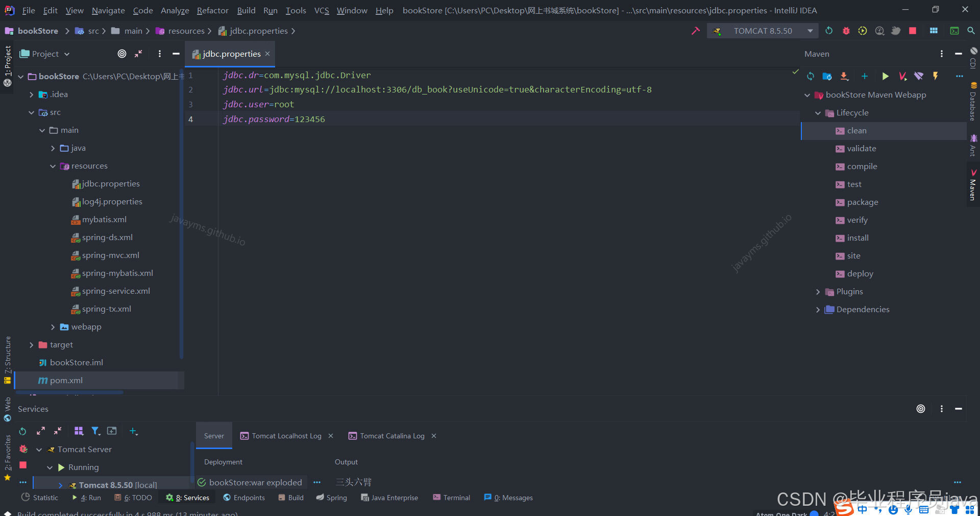Viewport: 980px width, 516px height.
Task: Add a Maven project with the plus icon
Action: click(865, 76)
